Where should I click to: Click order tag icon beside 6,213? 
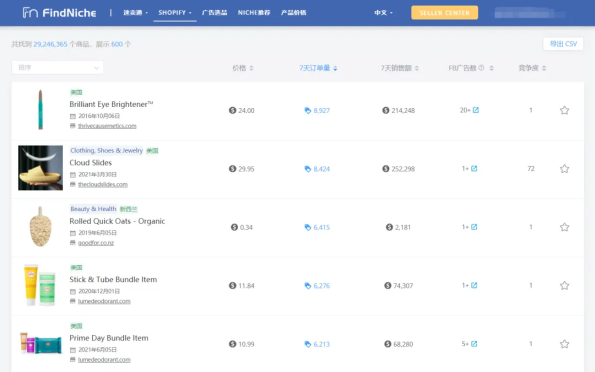pyautogui.click(x=308, y=344)
